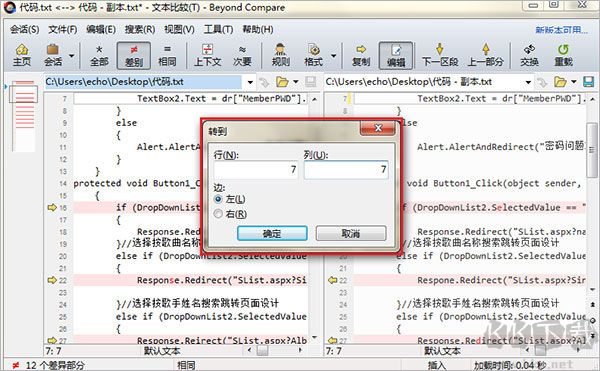Open the 规则 rules toolbar icon
600x371 pixels.
[x=280, y=55]
